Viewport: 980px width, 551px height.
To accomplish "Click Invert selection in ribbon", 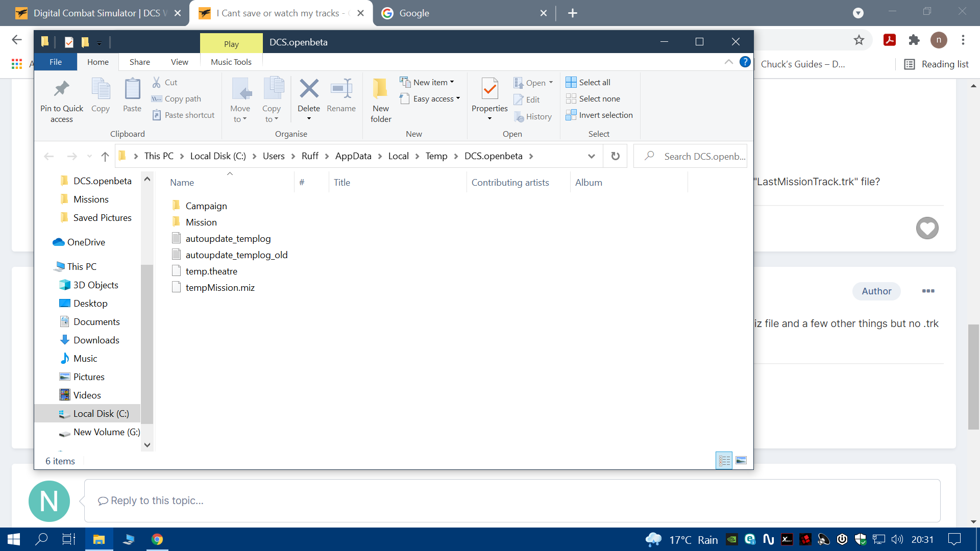I will pyautogui.click(x=599, y=115).
